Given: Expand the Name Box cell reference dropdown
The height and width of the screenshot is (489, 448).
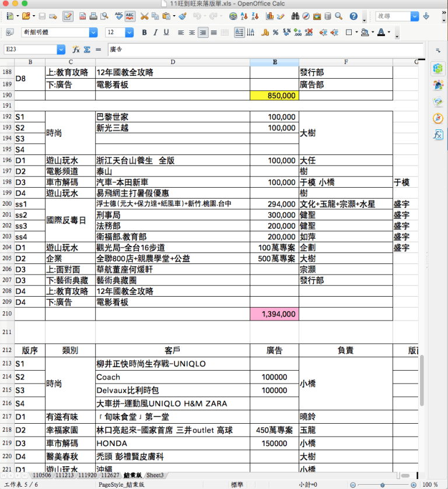Looking at the screenshot, I should 61,50.
